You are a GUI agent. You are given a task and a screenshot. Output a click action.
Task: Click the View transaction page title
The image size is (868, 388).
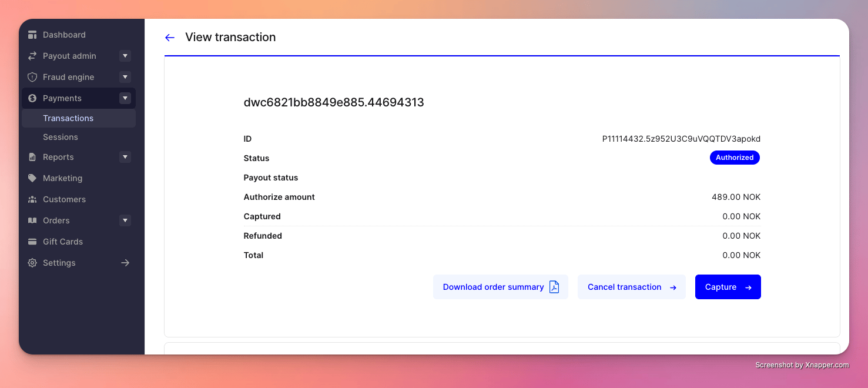coord(230,37)
